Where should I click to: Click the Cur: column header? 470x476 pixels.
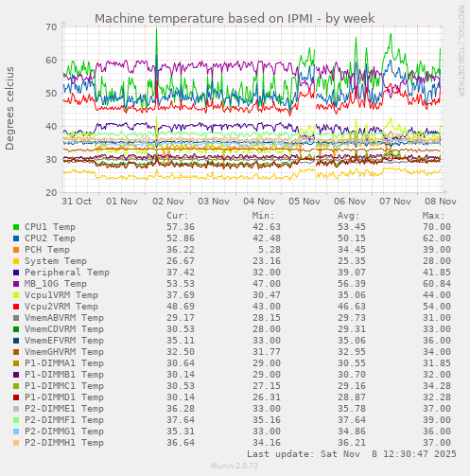tap(178, 216)
